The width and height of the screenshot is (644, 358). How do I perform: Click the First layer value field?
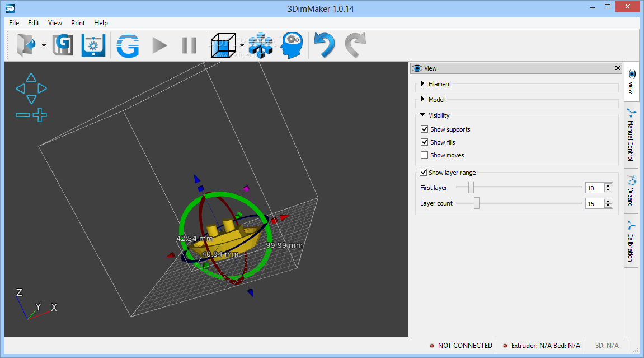point(594,188)
